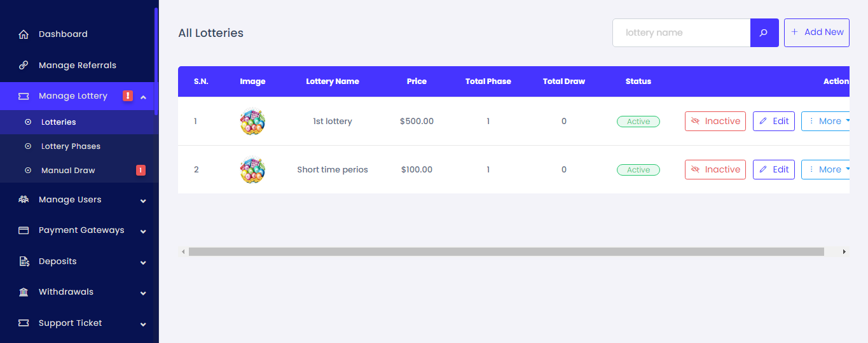Image resolution: width=868 pixels, height=343 pixels.
Task: Click the Support Ticket icon
Action: point(24,323)
